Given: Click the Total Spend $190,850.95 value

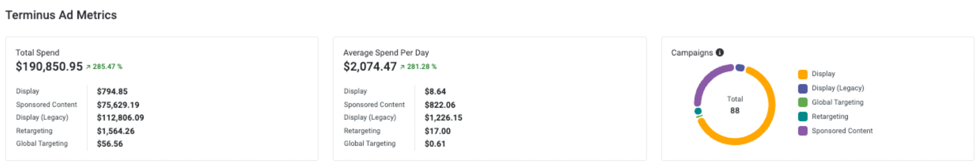Looking at the screenshot, I should click(49, 67).
